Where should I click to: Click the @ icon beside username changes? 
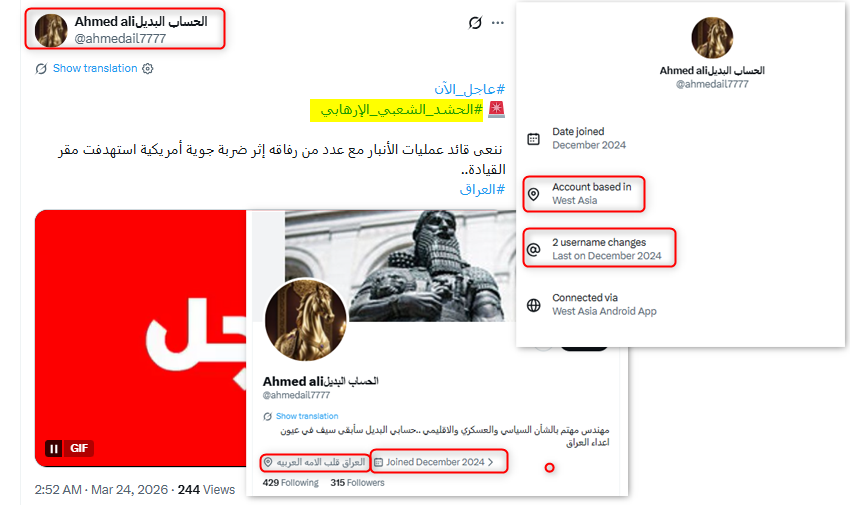[533, 249]
